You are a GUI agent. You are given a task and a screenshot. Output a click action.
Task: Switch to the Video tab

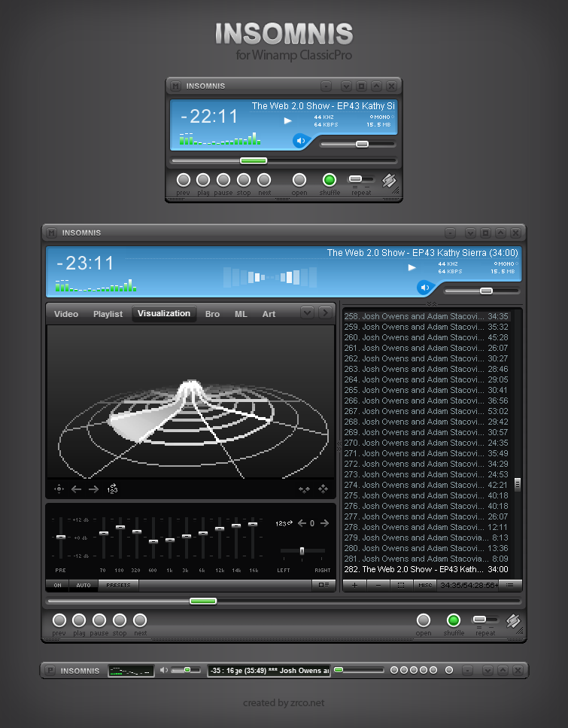[66, 314]
